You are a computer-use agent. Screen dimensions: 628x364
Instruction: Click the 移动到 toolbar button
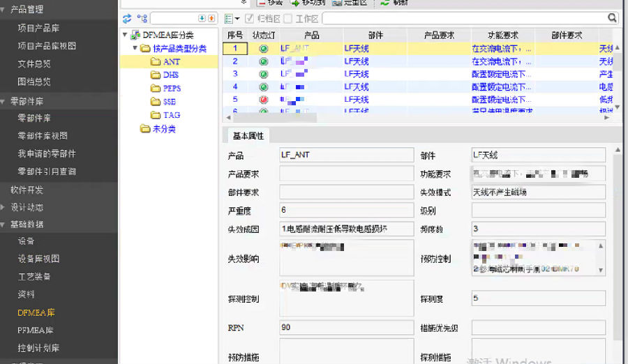point(308,3)
